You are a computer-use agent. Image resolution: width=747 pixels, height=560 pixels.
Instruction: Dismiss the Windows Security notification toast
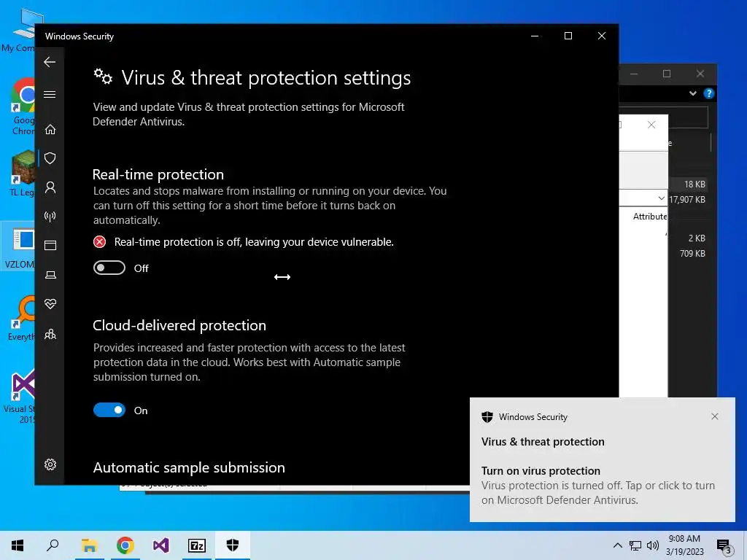(x=715, y=416)
